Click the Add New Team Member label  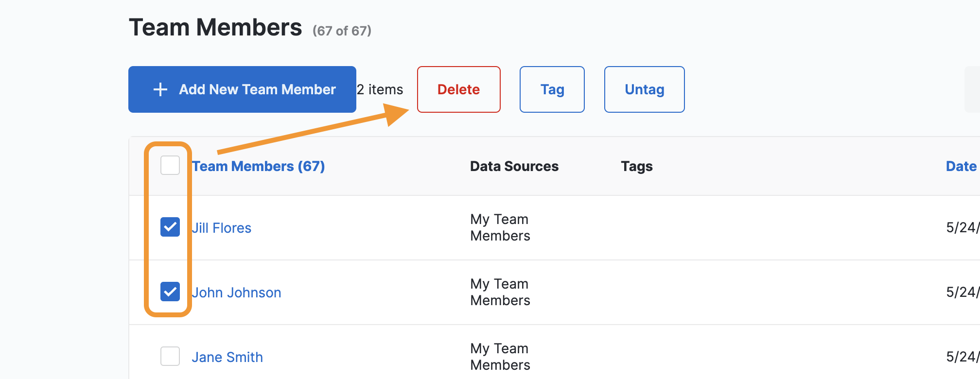tap(257, 89)
